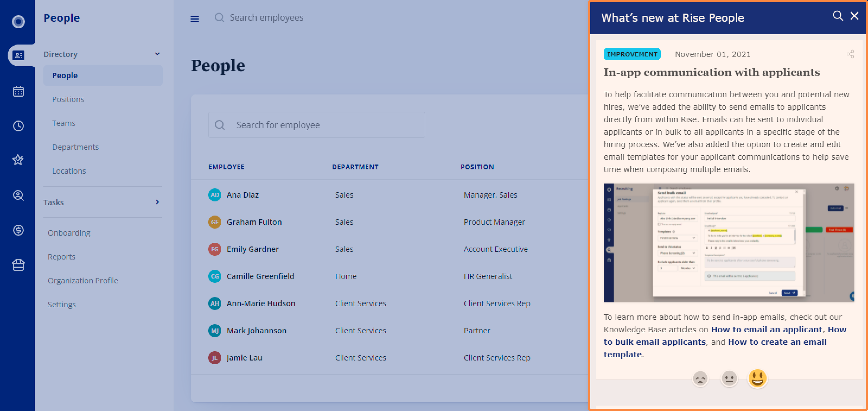Click Partner position cell
Screen dimensions: 868x411
point(477,331)
